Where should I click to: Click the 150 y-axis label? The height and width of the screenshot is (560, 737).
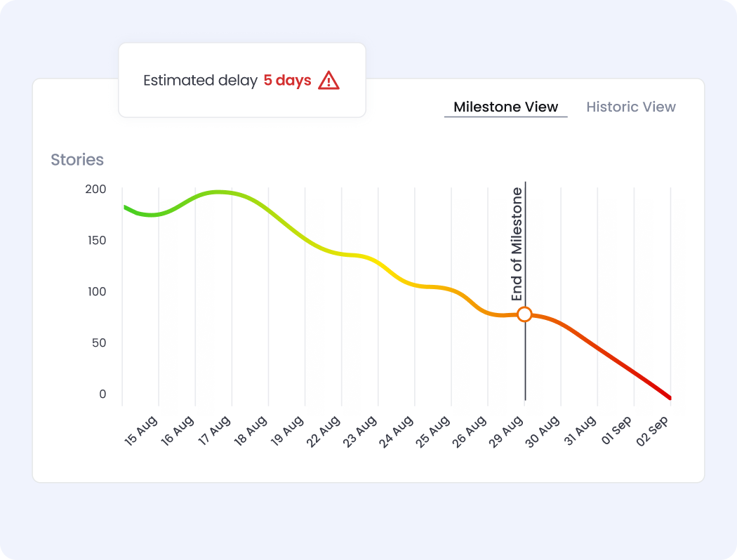point(95,241)
